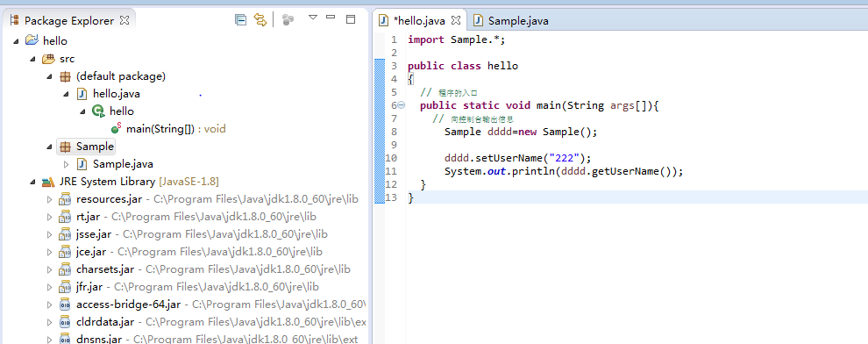Click the JRE System Library books icon
The width and height of the screenshot is (868, 344).
click(x=48, y=182)
